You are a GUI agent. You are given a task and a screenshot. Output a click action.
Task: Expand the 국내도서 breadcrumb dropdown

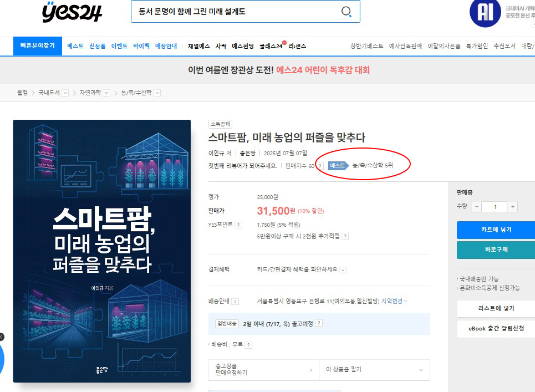65,93
